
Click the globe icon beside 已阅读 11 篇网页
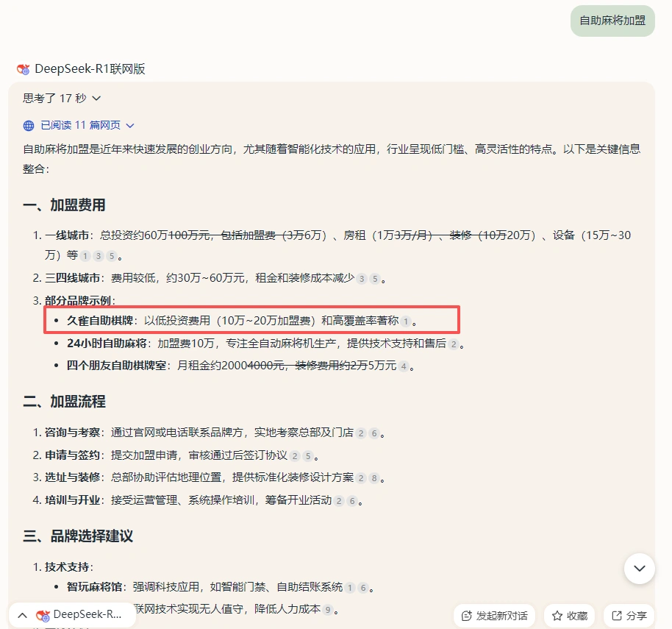pyautogui.click(x=29, y=126)
